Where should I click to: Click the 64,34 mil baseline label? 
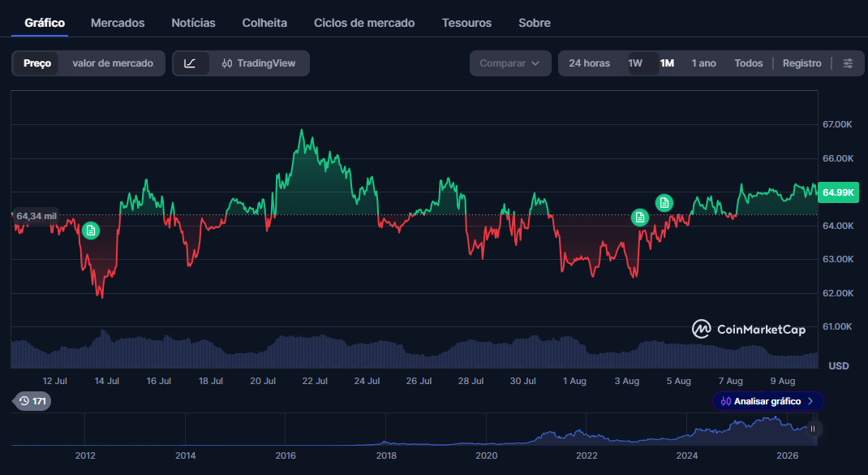pyautogui.click(x=36, y=216)
